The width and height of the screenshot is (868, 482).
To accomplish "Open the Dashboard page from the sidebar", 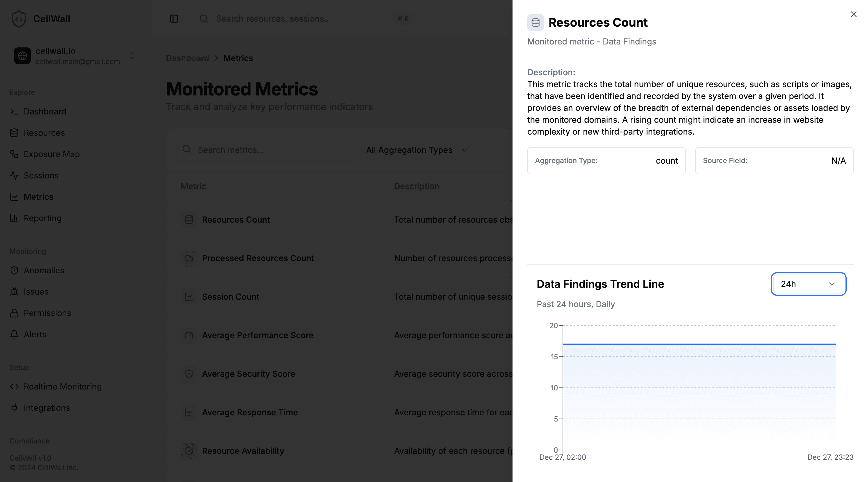I will 45,111.
